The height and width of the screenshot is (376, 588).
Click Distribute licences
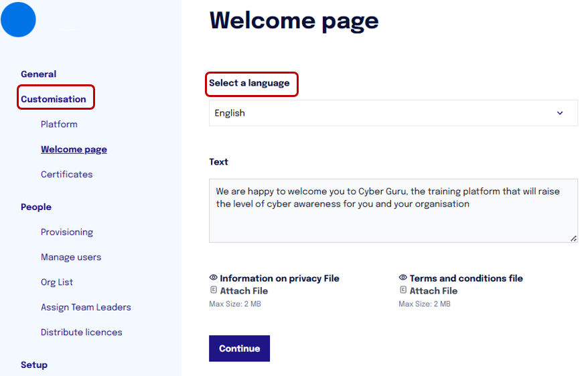tap(82, 333)
